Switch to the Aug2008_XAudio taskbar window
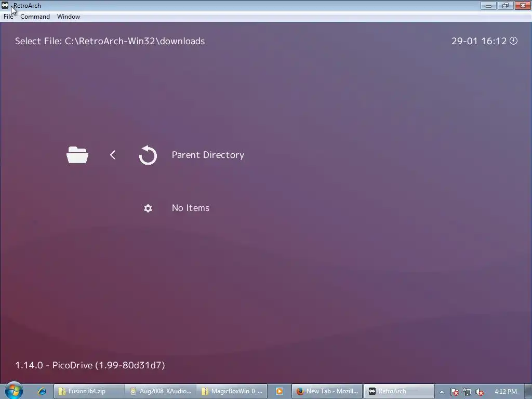532x399 pixels. [x=160, y=391]
